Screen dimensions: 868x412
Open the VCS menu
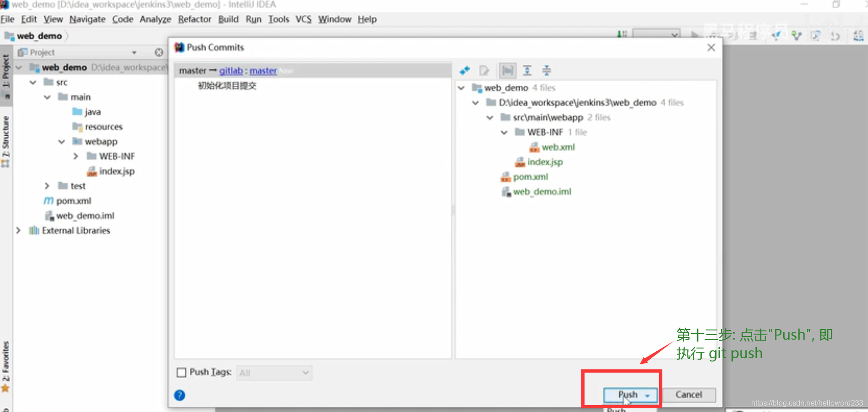(x=303, y=19)
